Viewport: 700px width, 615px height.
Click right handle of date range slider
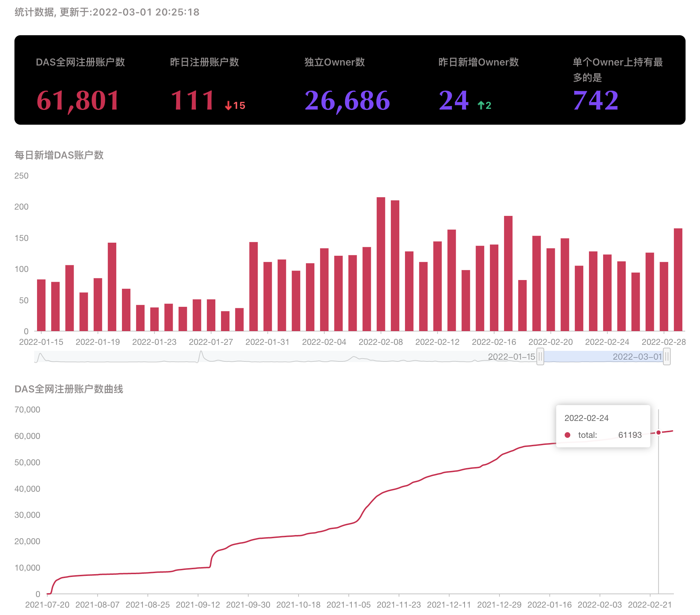(x=667, y=356)
